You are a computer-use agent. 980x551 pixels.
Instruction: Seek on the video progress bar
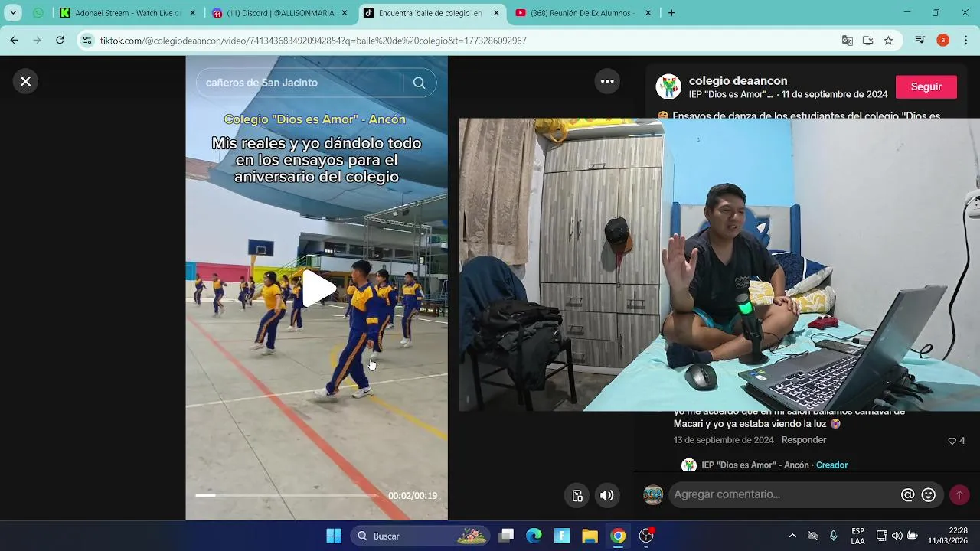tap(287, 495)
